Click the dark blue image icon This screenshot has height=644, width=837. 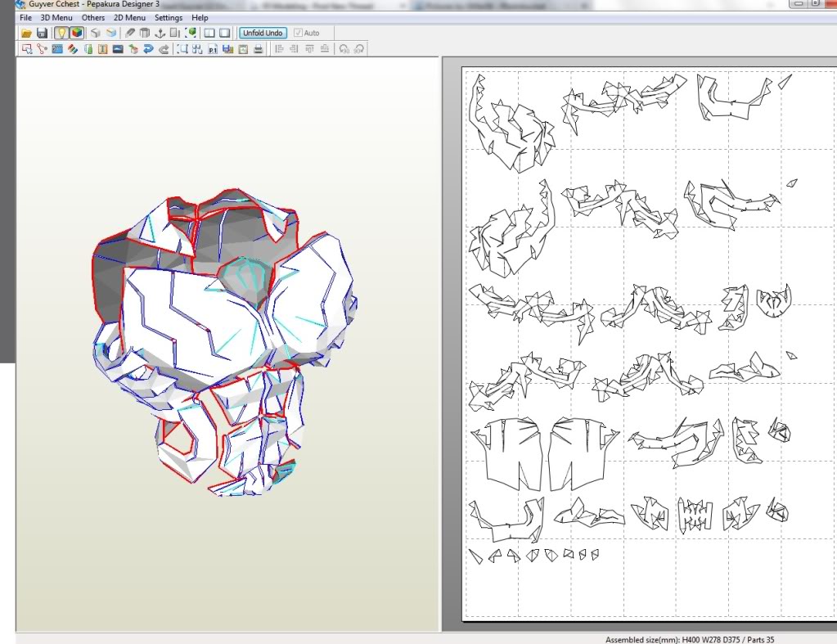coord(118,49)
